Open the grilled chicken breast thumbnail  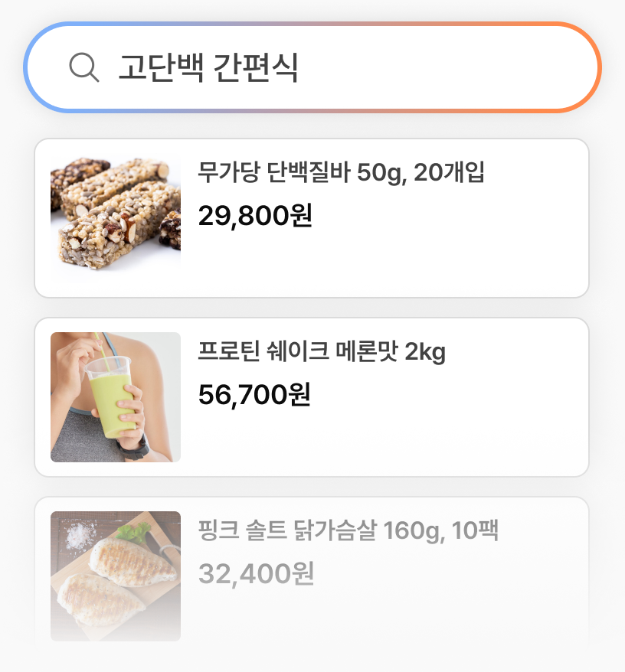[116, 576]
